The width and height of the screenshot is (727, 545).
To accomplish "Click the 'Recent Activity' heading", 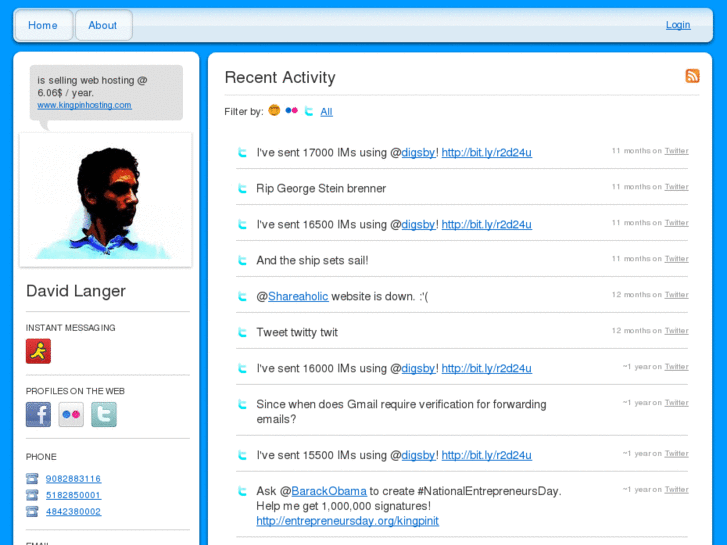I will [x=280, y=77].
